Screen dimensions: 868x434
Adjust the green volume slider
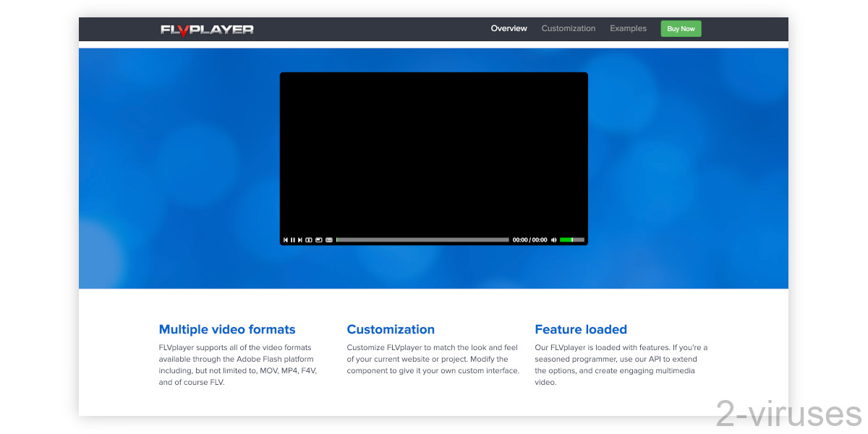pos(571,240)
